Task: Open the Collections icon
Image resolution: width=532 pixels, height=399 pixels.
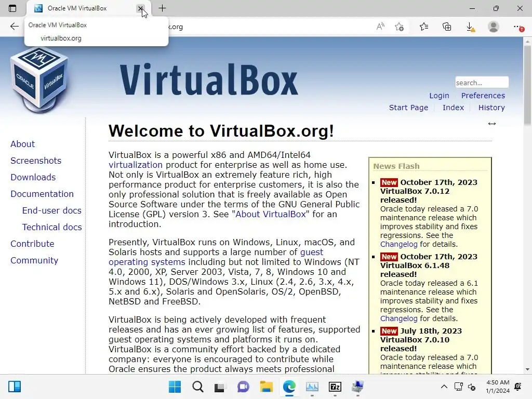Action: [x=447, y=26]
